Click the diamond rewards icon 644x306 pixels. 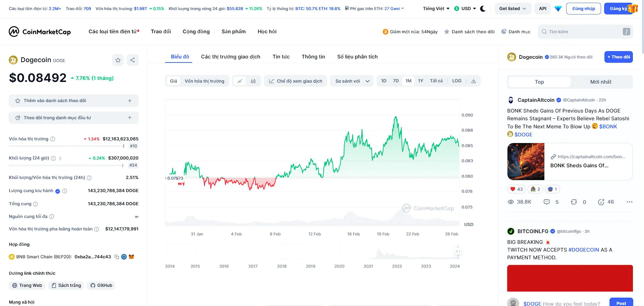tap(558, 9)
